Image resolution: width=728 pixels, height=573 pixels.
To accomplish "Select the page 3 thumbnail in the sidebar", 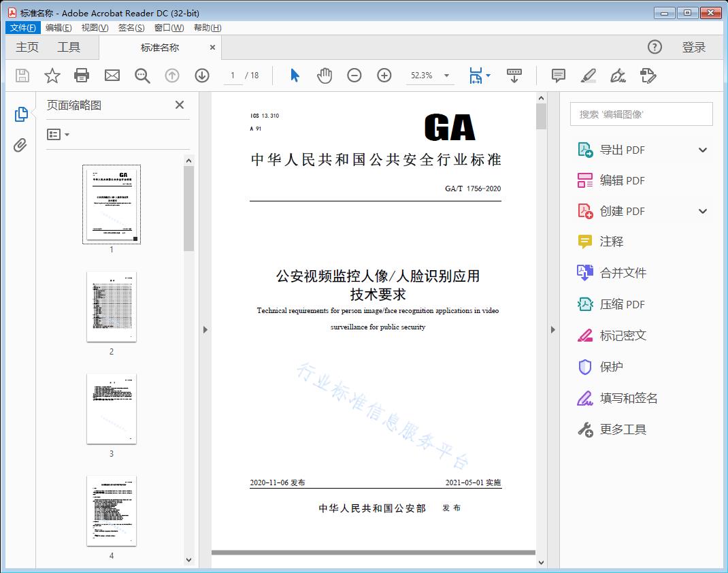I will click(111, 408).
